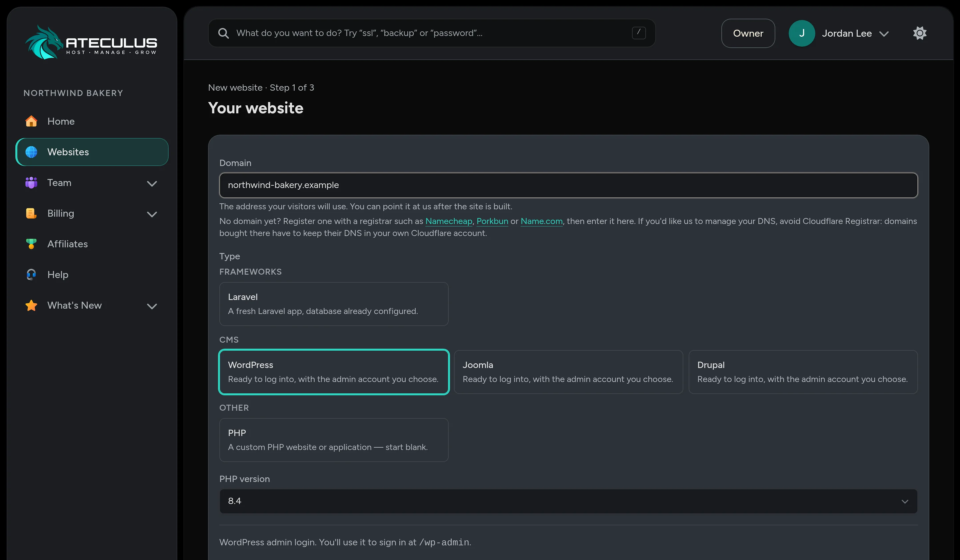The height and width of the screenshot is (560, 960).
Task: Follow the Namecheap registrar link
Action: pyautogui.click(x=448, y=221)
